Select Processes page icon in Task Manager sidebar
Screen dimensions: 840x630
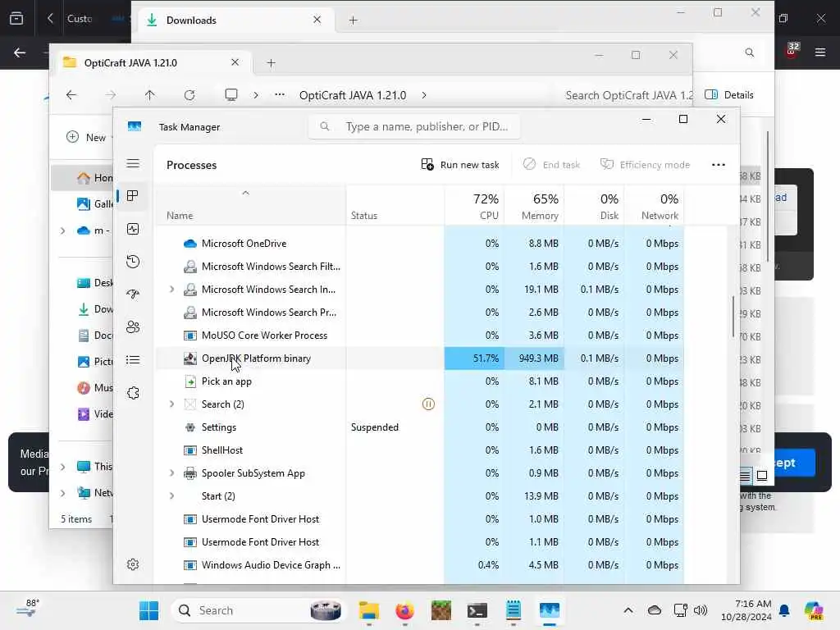pyautogui.click(x=133, y=196)
